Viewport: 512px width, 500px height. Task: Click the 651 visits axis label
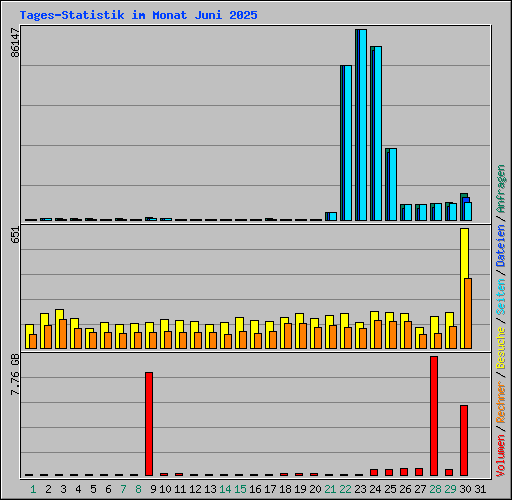15,235
